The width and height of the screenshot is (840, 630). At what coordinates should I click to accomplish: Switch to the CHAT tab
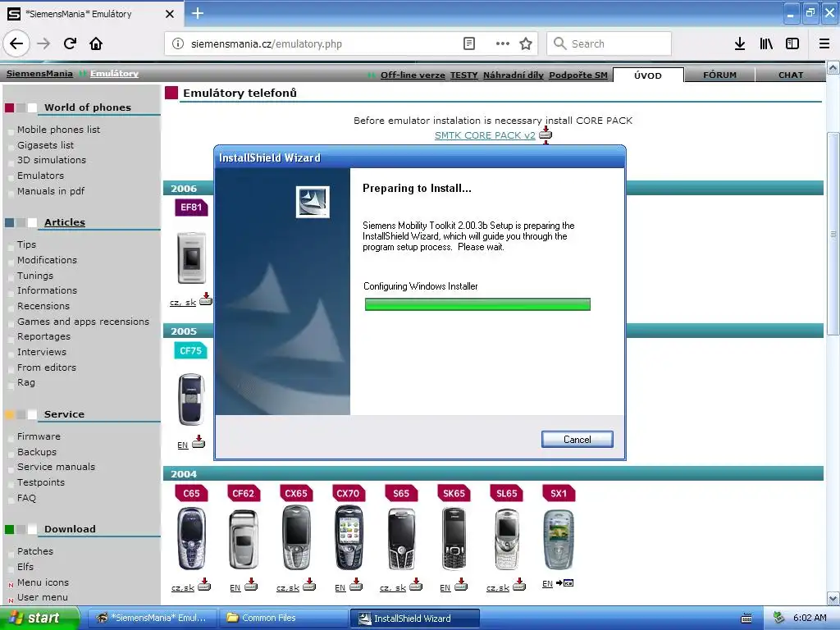790,75
